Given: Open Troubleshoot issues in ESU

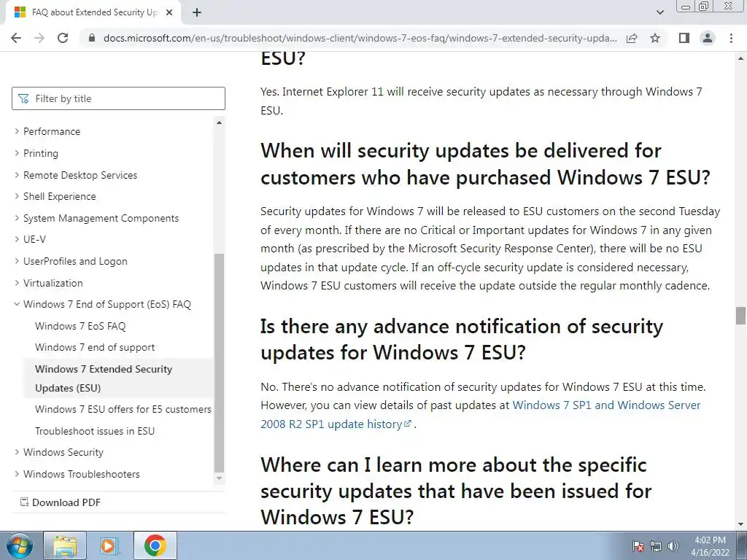Looking at the screenshot, I should point(95,431).
